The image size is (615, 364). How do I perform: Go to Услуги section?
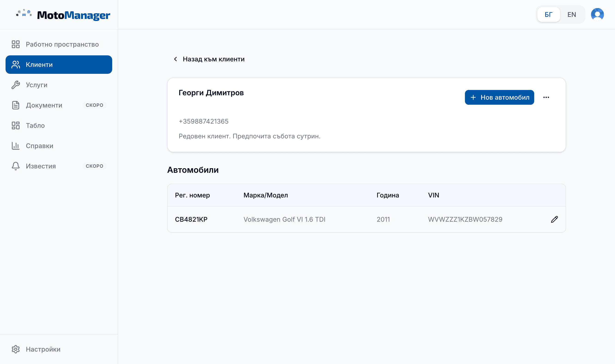[x=59, y=85]
